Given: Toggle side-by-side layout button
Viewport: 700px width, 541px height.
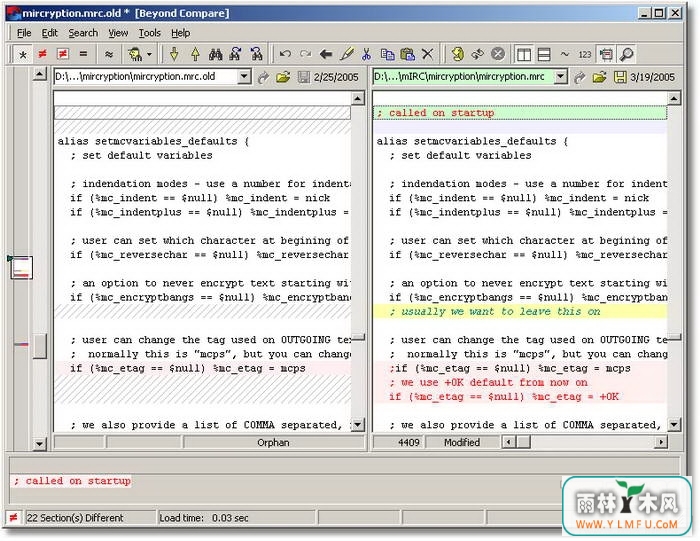Looking at the screenshot, I should (524, 54).
